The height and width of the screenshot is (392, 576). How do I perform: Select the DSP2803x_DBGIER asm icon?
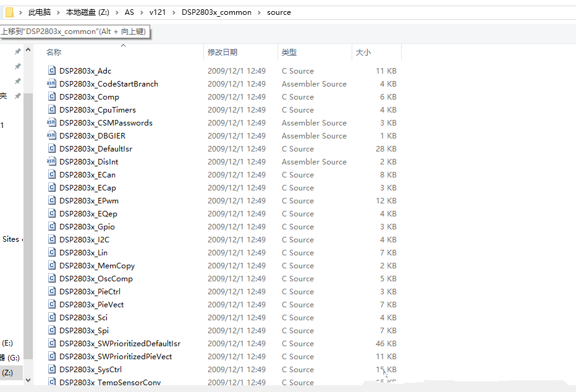(51, 135)
